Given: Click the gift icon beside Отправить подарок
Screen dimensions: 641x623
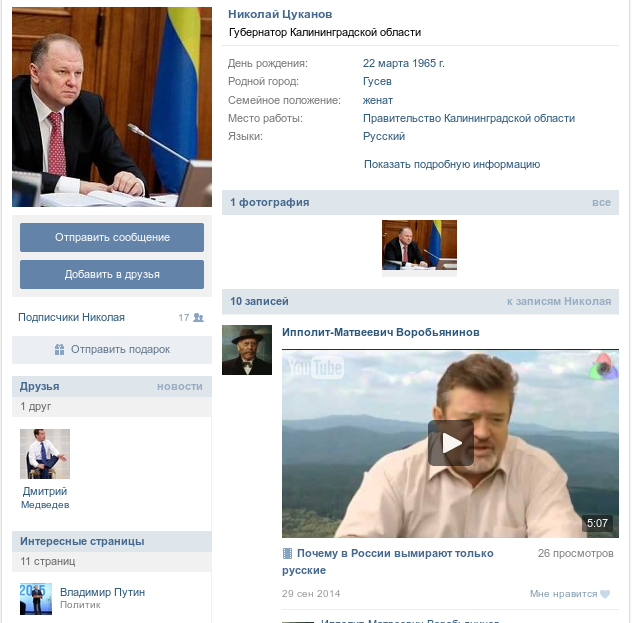Looking at the screenshot, I should click(x=60, y=350).
